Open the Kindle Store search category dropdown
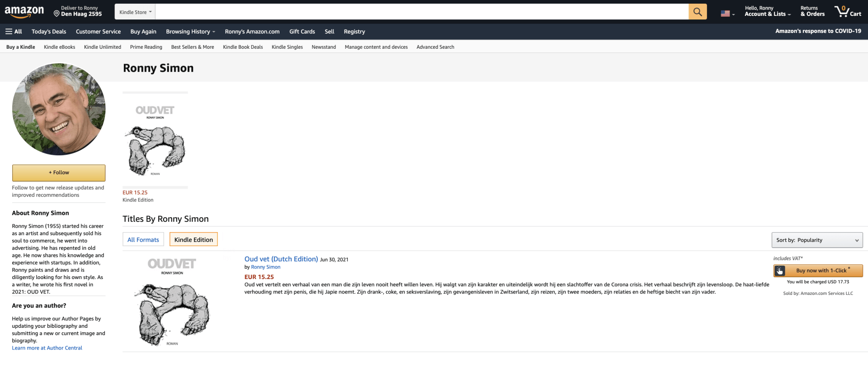 135,12
